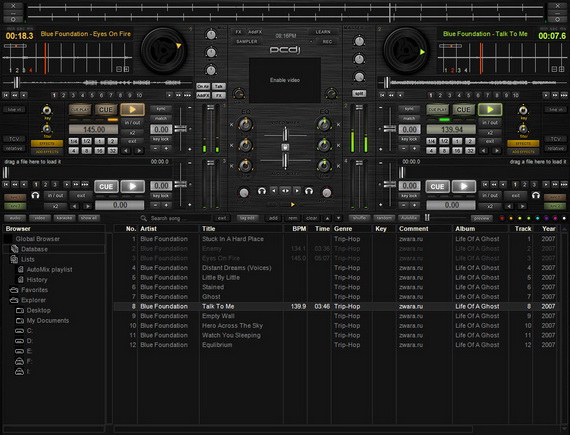Viewport: 570px width, 435px height.
Task: Toggle the master split button
Action: [359, 94]
